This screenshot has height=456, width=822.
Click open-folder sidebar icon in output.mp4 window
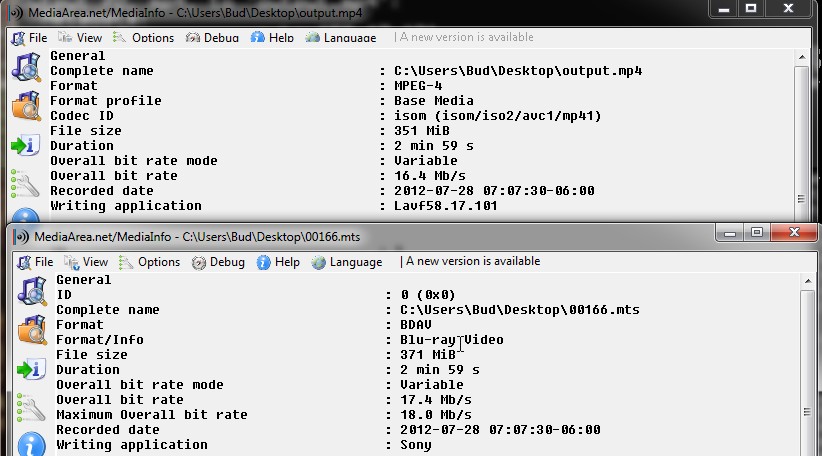point(26,105)
